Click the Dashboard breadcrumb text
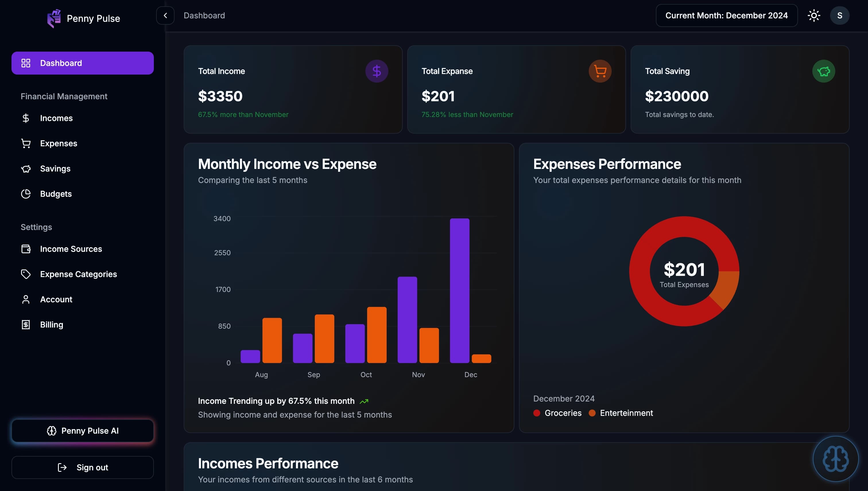 pos(204,15)
